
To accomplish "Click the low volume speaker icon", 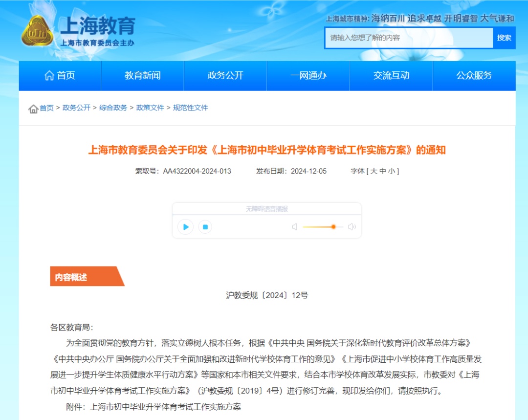I will coord(294,227).
